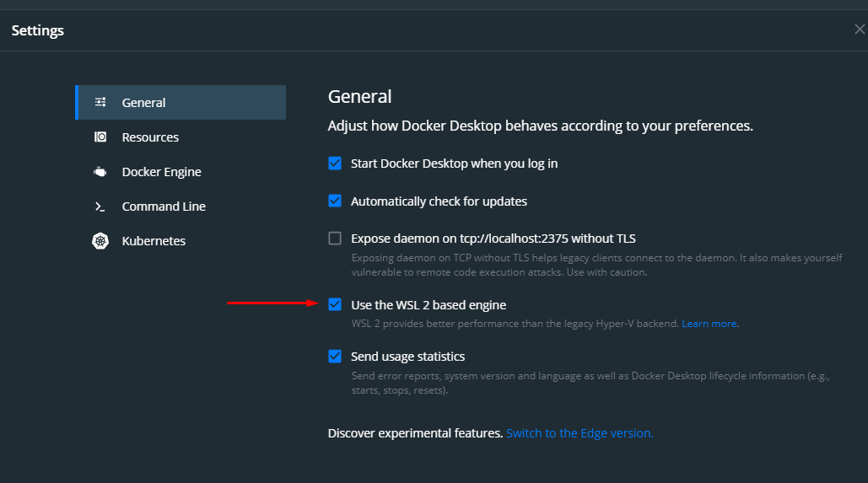This screenshot has width=868, height=483.
Task: Uncheck Start Docker Desktop when you log in
Action: 335,164
